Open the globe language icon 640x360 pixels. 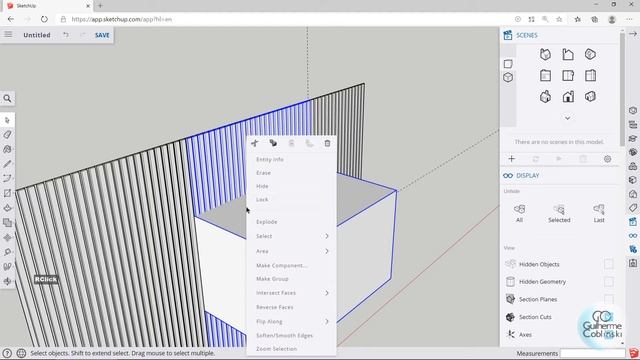coord(21,353)
